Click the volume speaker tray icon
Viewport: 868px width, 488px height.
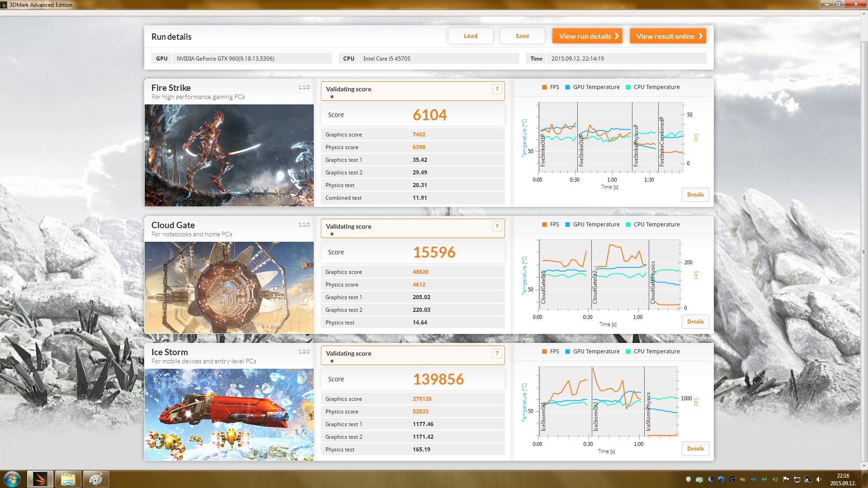pos(819,479)
